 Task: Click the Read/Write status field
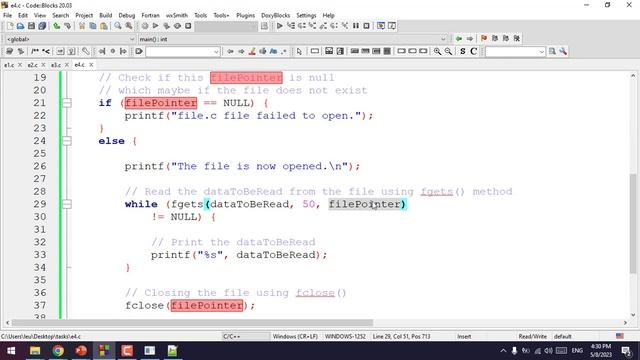(532, 336)
